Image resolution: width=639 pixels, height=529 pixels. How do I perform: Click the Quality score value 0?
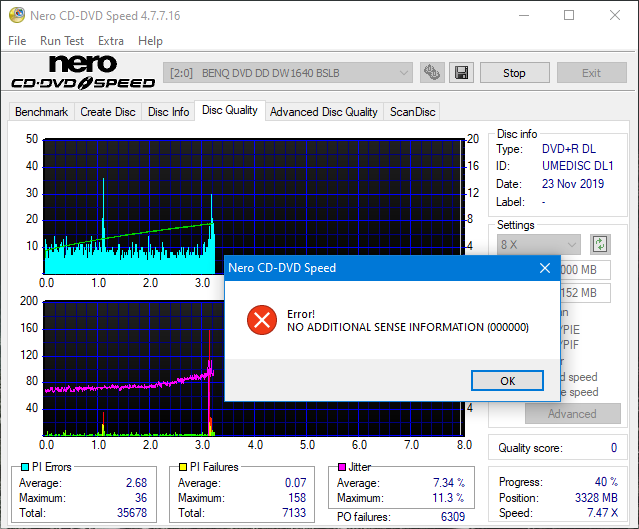tap(614, 448)
